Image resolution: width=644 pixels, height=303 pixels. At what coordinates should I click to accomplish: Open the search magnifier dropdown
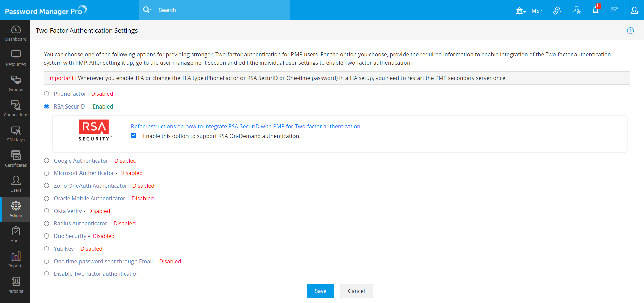tap(147, 10)
